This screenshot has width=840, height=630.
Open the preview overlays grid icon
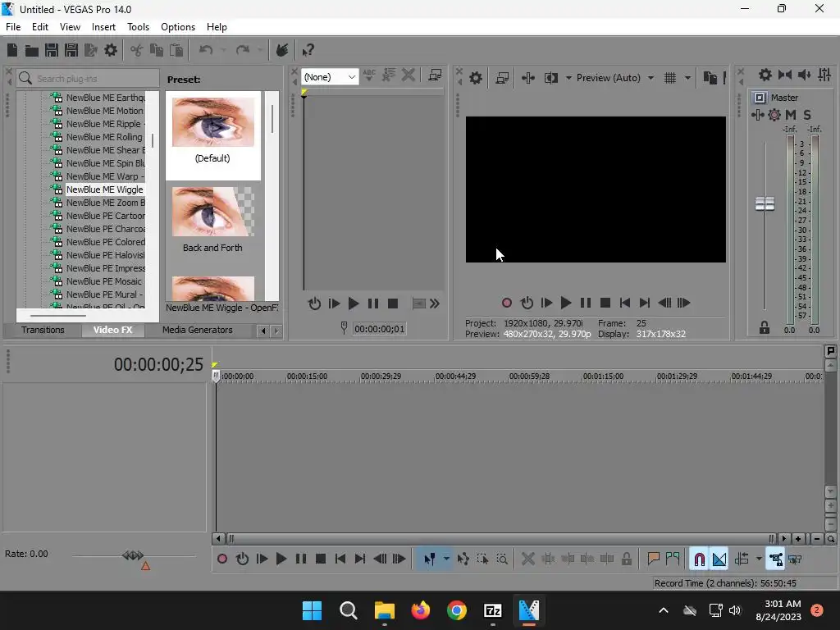[x=670, y=78]
